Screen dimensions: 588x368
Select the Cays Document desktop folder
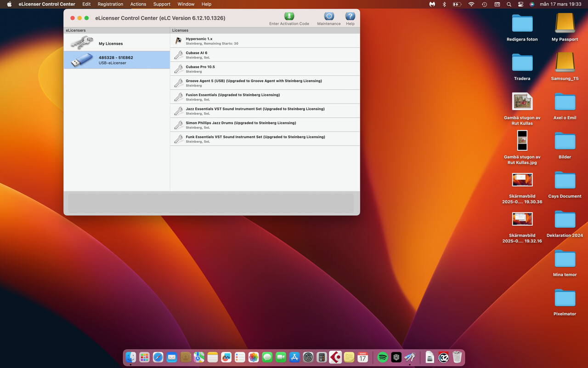[565, 180]
